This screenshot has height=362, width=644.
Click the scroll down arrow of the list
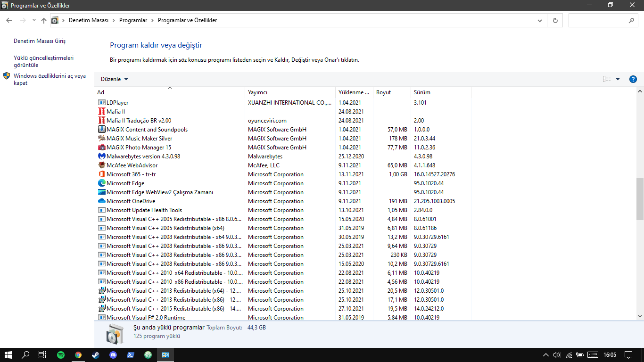point(640,316)
